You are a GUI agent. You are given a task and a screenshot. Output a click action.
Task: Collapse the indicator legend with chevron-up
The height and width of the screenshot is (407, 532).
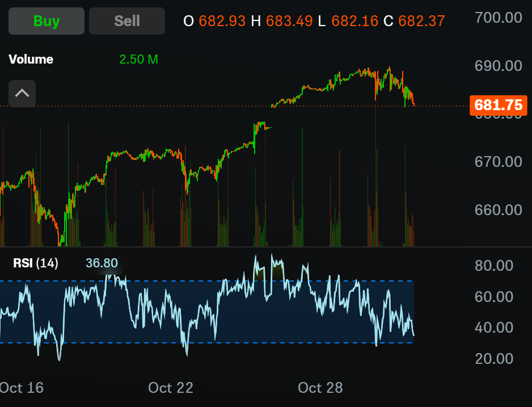tap(22, 93)
